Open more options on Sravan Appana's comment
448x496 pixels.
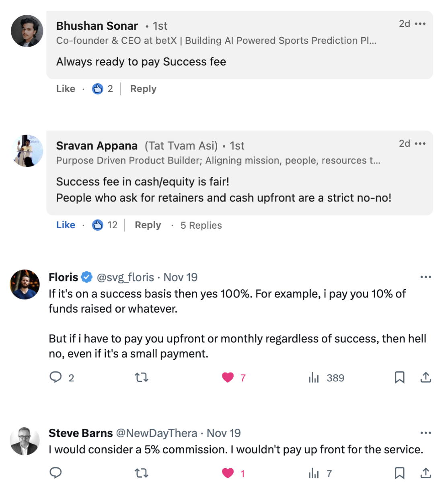[x=420, y=143]
